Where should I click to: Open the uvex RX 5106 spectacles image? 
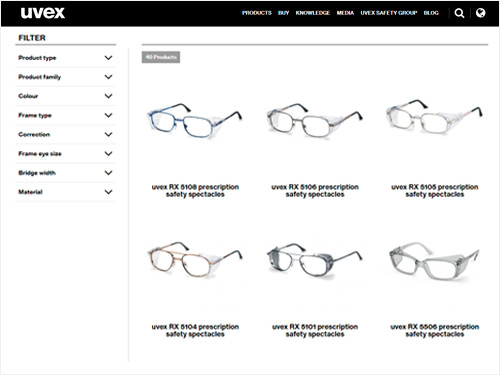[315, 121]
